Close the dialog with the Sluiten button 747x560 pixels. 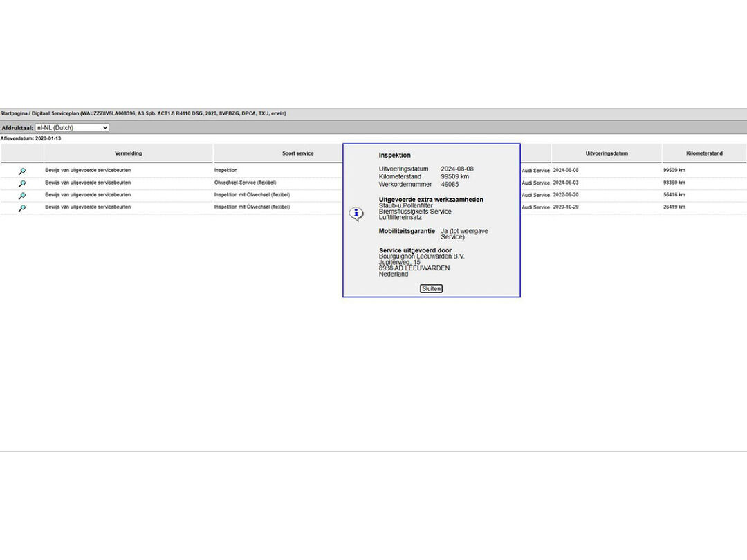click(x=431, y=288)
